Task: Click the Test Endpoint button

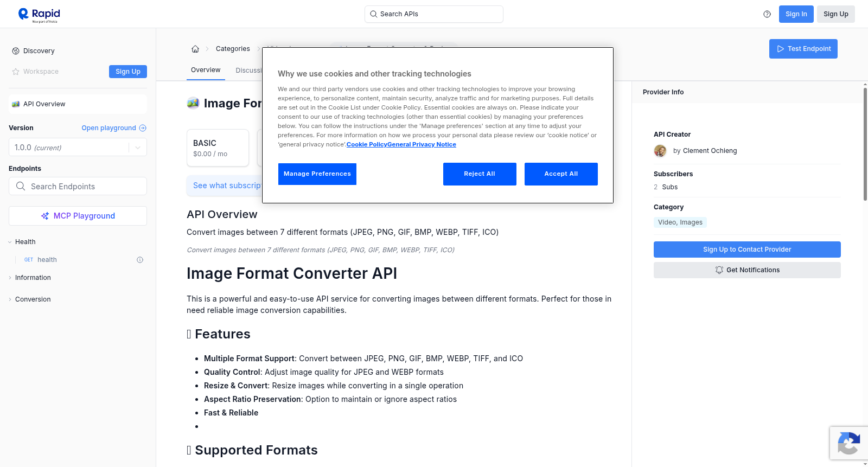Action: [803, 49]
